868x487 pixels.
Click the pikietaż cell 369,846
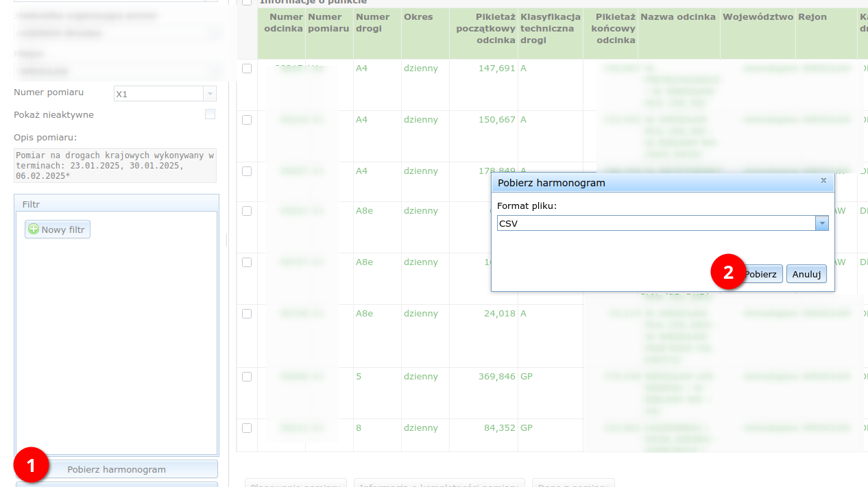pyautogui.click(x=496, y=377)
